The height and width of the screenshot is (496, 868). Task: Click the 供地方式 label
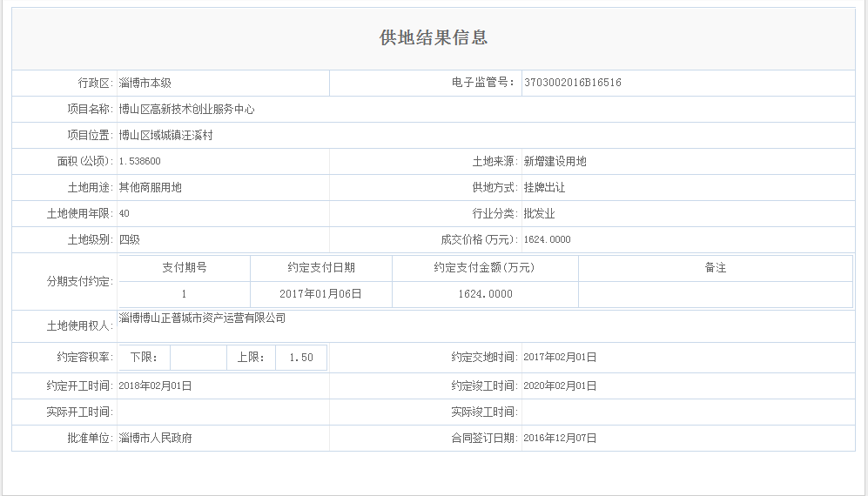point(495,187)
